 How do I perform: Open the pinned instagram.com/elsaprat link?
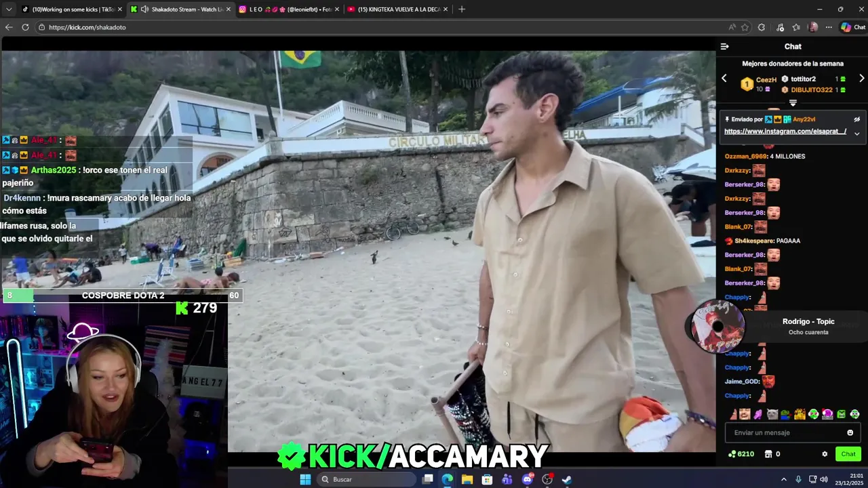[x=785, y=131]
